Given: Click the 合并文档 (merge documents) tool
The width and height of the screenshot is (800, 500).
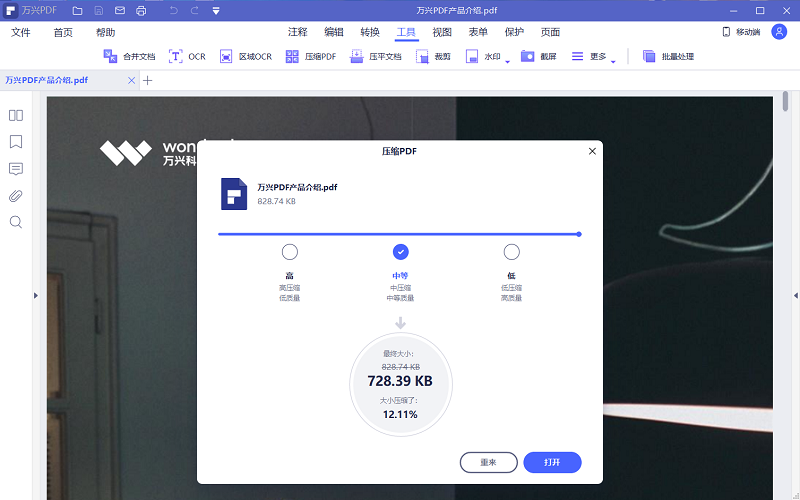Looking at the screenshot, I should pyautogui.click(x=129, y=57).
